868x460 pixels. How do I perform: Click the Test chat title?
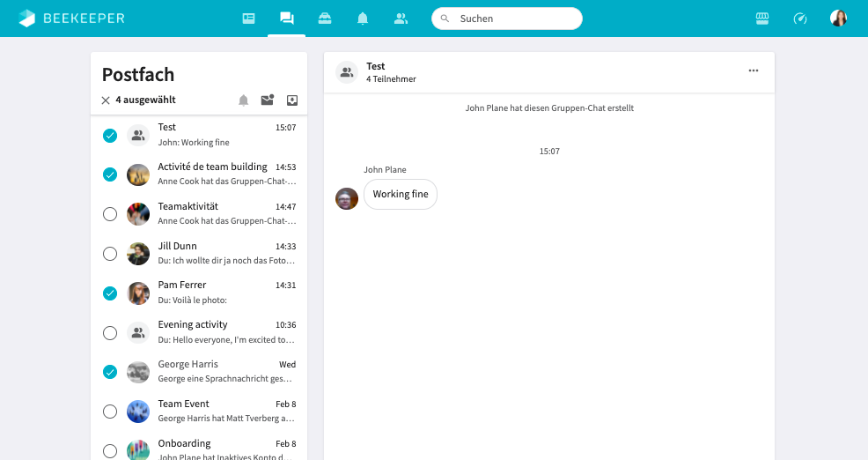click(x=375, y=66)
